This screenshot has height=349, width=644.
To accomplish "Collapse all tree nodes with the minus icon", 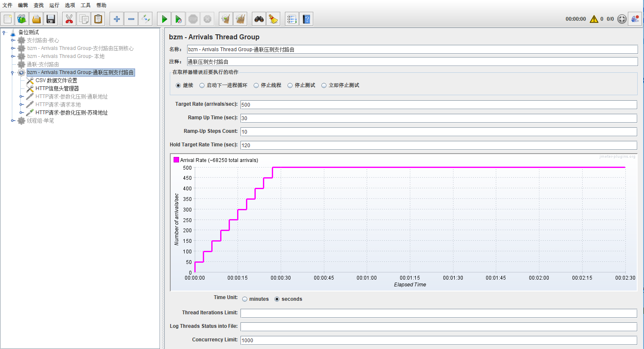I will click(x=131, y=19).
